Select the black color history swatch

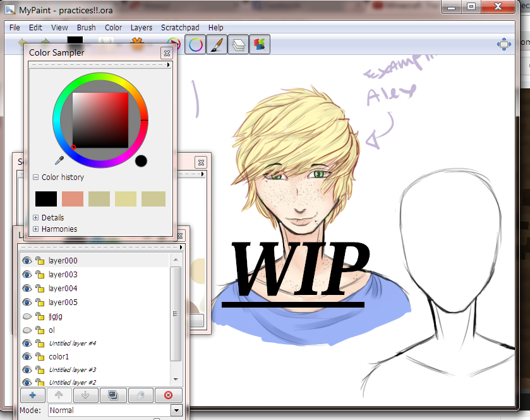[x=46, y=199]
